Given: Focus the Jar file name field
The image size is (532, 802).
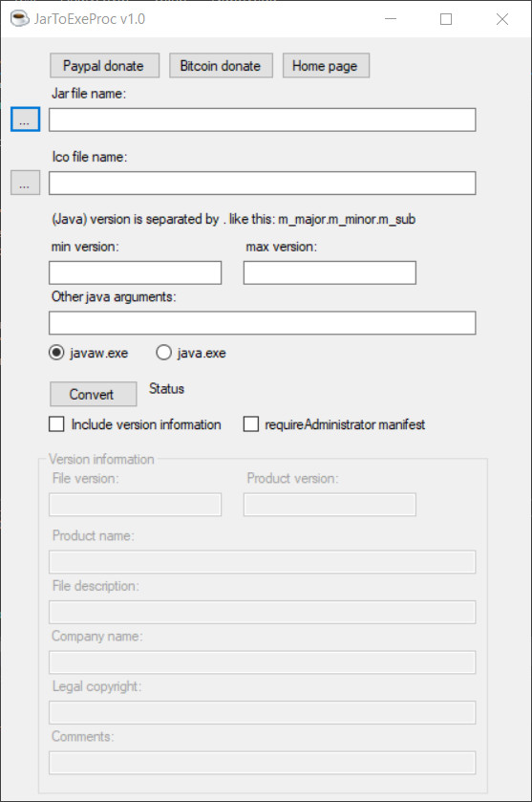Looking at the screenshot, I should coord(262,119).
